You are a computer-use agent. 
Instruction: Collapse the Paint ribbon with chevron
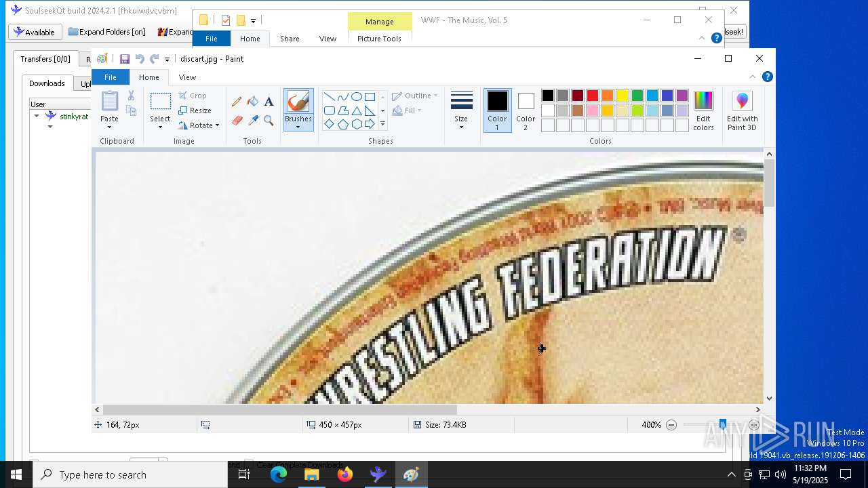coord(752,77)
